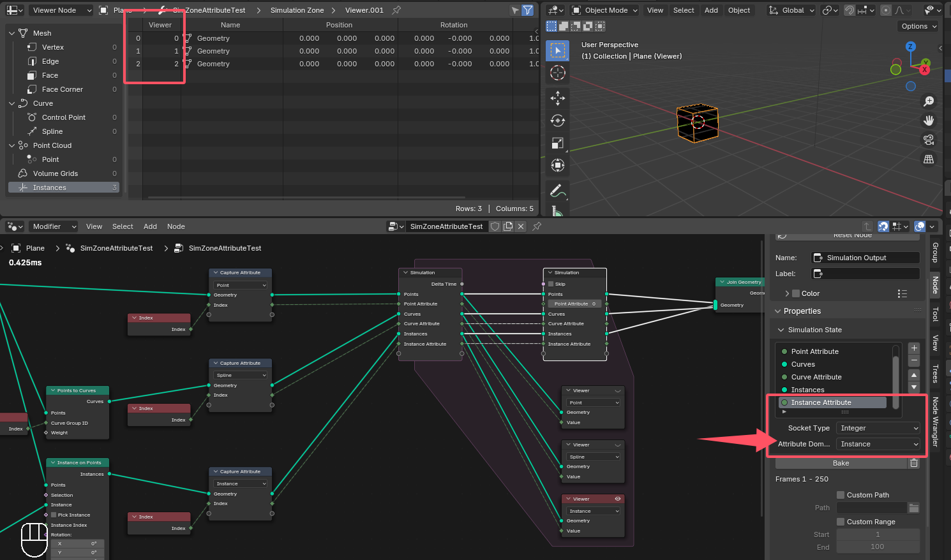
Task: Choose the Move tool in viewport
Action: [x=558, y=98]
